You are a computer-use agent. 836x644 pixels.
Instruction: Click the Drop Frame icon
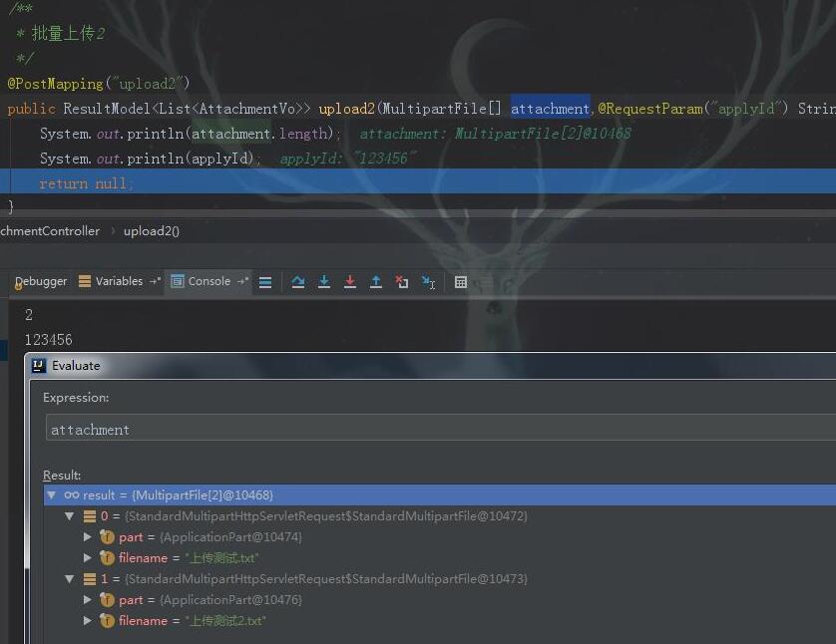coord(402,282)
